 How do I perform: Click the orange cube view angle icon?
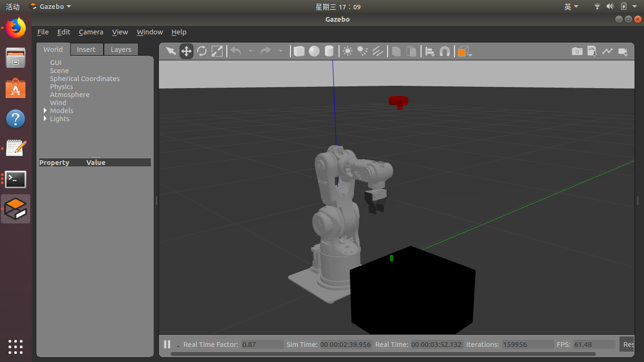pyautogui.click(x=463, y=51)
